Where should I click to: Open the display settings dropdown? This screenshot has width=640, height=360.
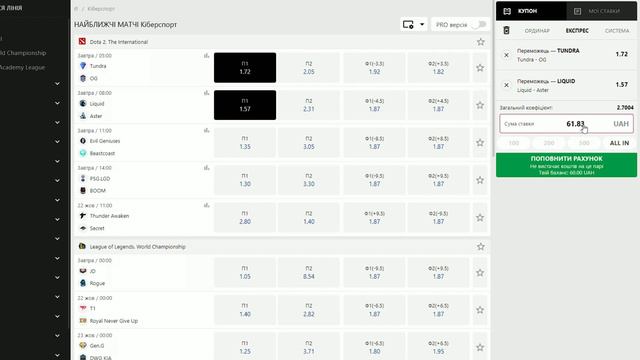click(413, 24)
